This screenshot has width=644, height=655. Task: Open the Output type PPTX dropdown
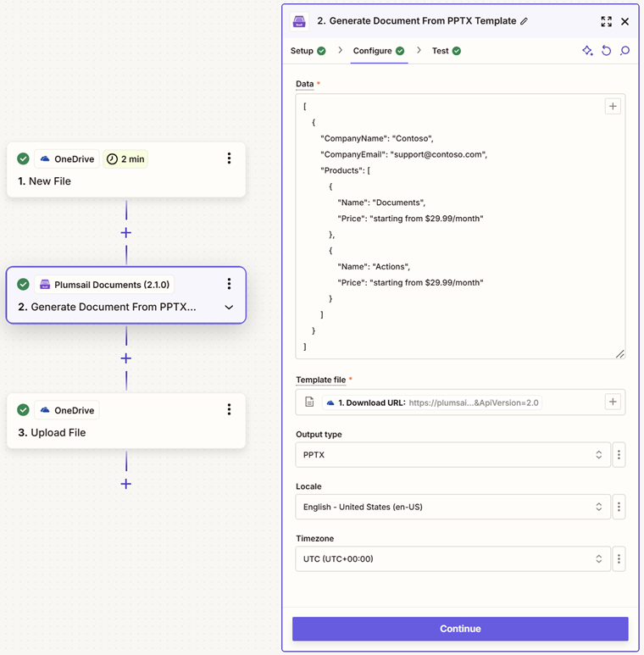(x=452, y=454)
